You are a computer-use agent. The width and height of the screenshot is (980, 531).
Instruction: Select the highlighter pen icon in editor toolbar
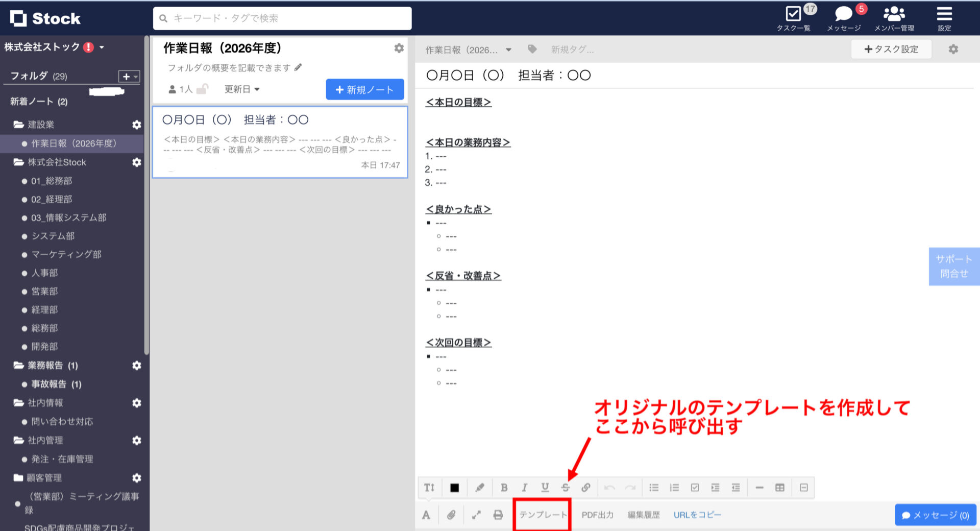tap(479, 488)
